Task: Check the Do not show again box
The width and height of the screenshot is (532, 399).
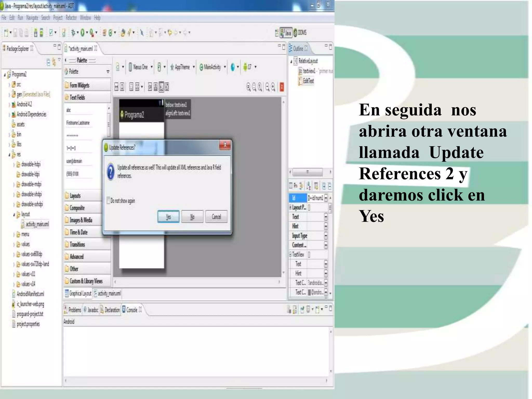Action: [x=109, y=200]
